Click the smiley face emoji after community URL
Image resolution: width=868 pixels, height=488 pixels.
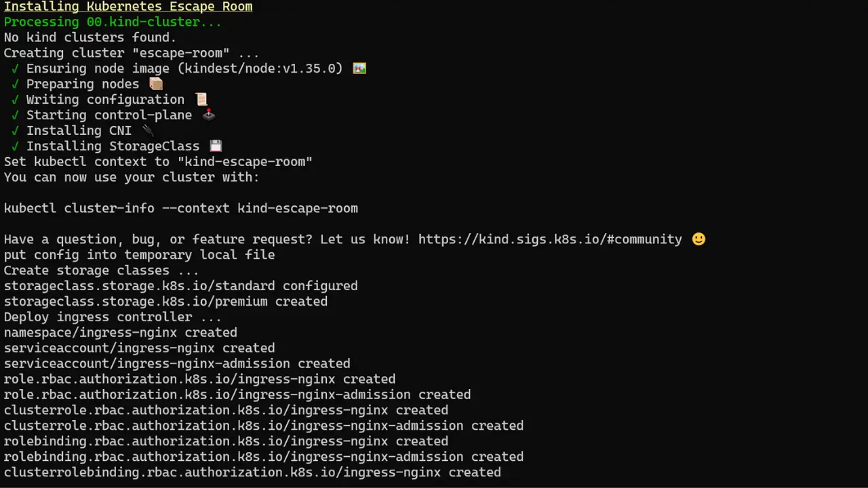point(698,239)
